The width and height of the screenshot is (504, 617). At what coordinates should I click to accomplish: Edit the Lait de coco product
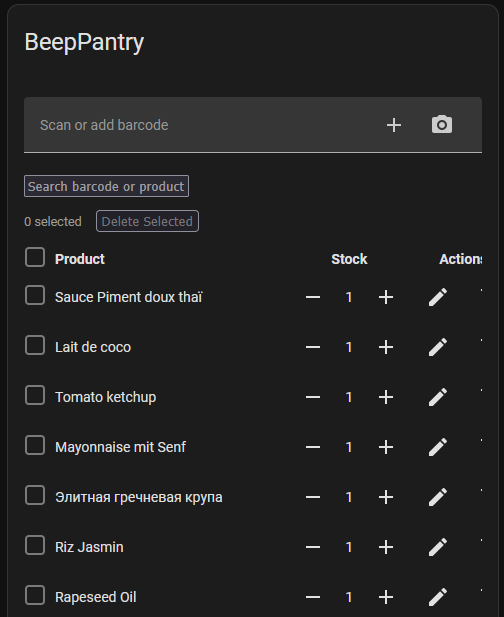click(x=438, y=347)
